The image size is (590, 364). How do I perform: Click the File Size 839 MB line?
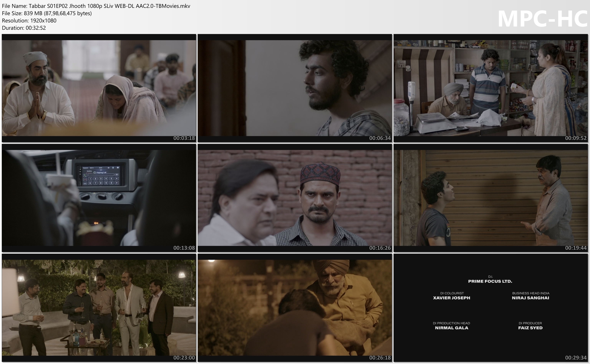click(47, 13)
